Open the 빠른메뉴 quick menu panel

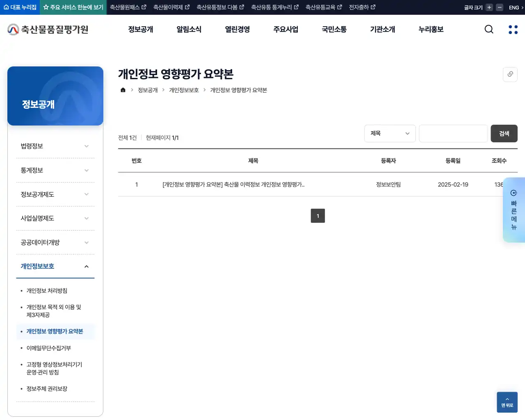[x=514, y=210]
